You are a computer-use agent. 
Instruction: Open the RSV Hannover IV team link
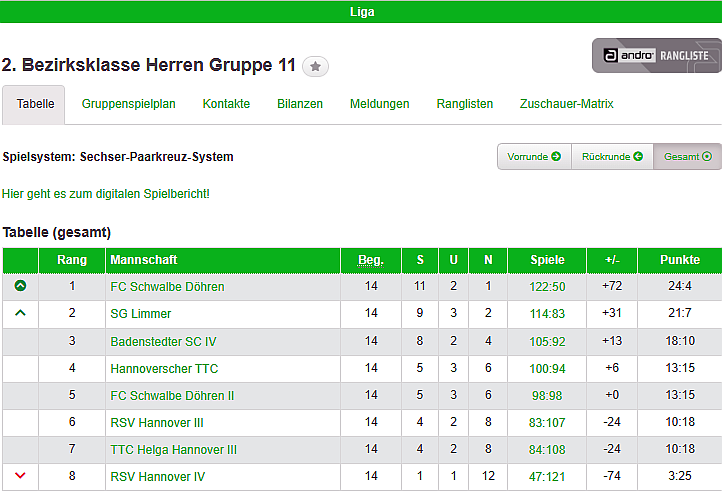(x=157, y=477)
